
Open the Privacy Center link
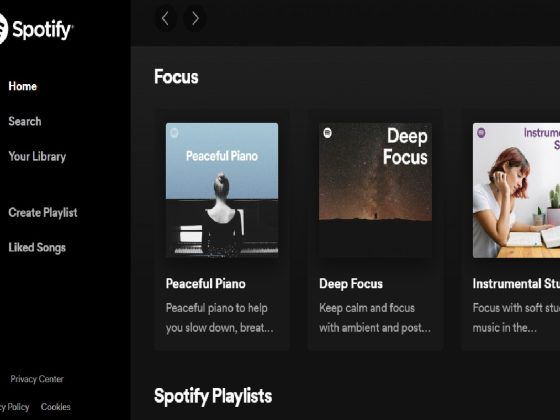37,379
